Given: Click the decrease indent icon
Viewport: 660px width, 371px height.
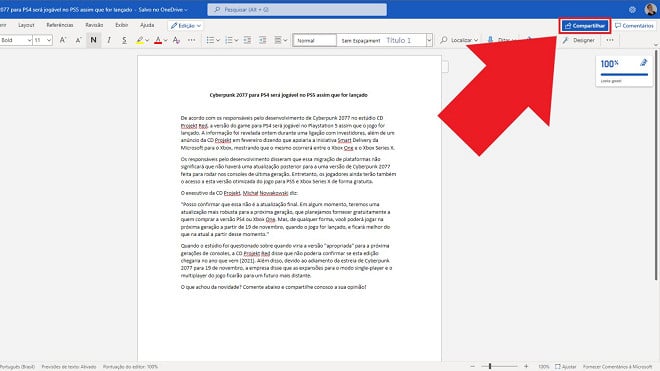Looking at the screenshot, I should click(248, 40).
